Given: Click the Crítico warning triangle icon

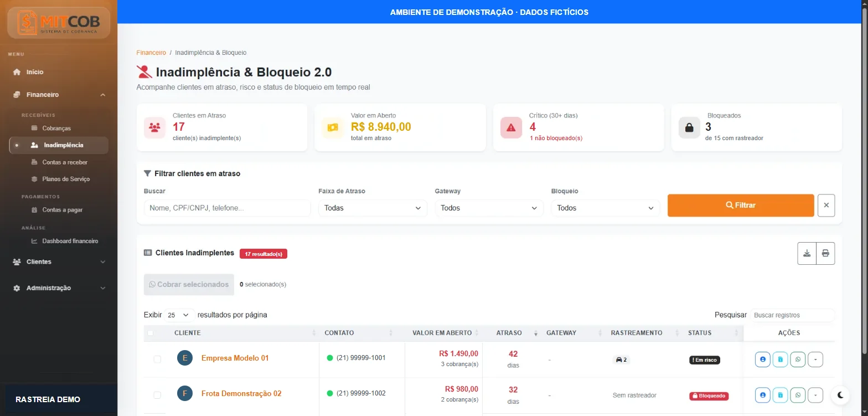Looking at the screenshot, I should [x=510, y=127].
